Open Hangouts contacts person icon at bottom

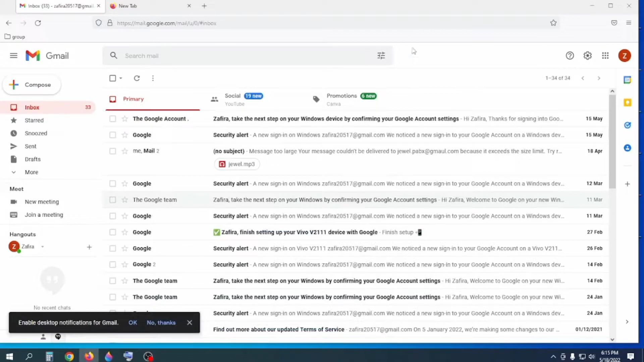(43, 337)
